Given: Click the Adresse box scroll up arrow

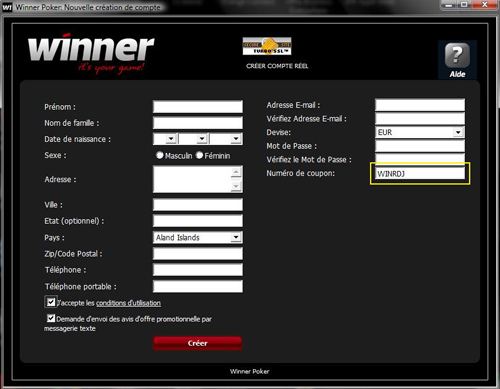Looking at the screenshot, I should 236,172.
